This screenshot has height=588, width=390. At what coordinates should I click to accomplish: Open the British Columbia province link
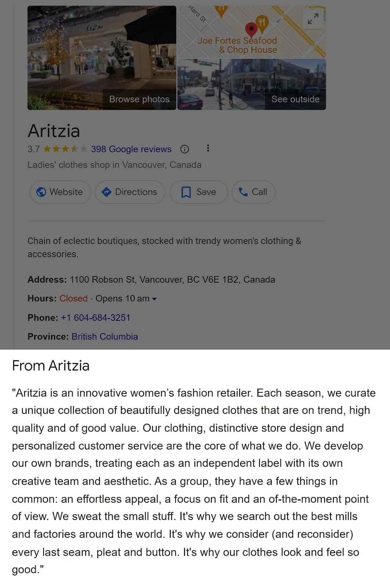coord(104,336)
